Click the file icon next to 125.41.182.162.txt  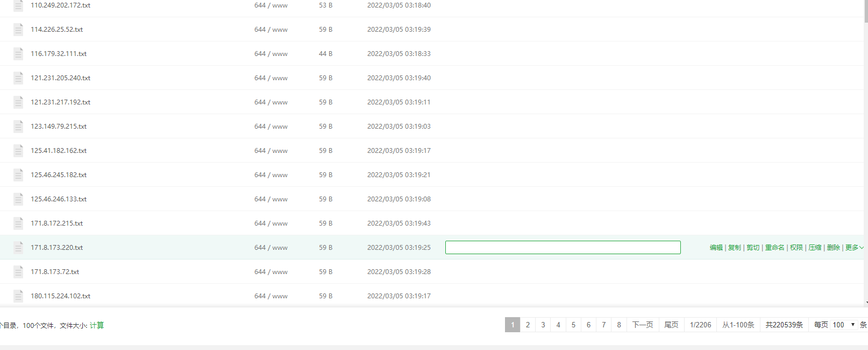18,151
